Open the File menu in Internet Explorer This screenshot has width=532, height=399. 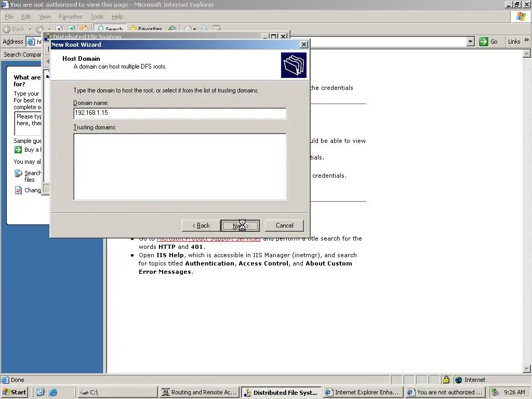pyautogui.click(x=9, y=17)
